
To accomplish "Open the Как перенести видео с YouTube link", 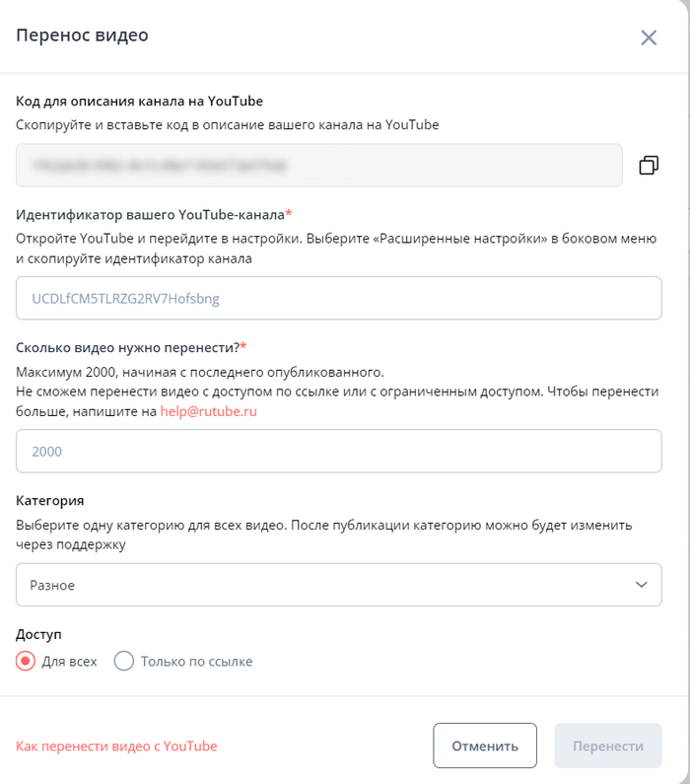I will [116, 746].
